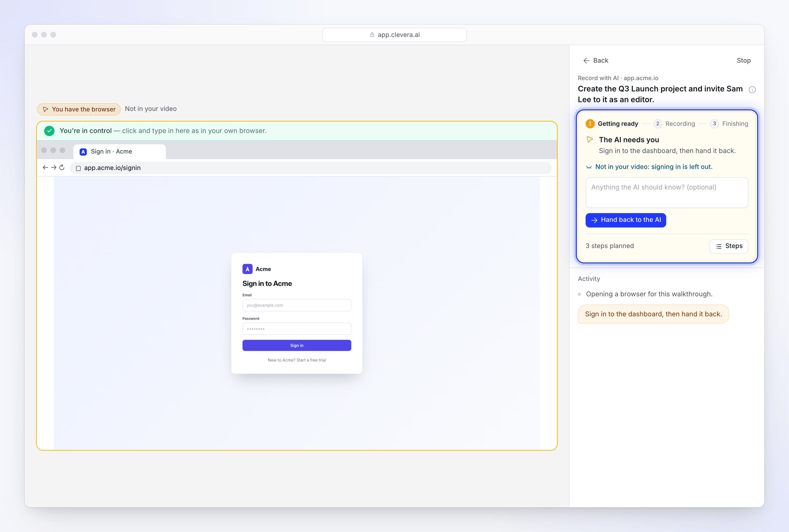Click the page icon in the embedded address bar
Viewport: 789px width, 532px height.
coord(78,168)
